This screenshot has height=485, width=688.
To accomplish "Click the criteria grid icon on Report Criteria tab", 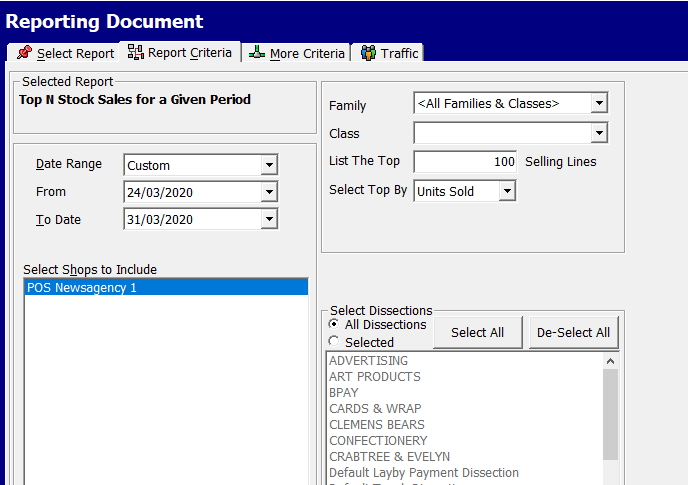I will (136, 52).
